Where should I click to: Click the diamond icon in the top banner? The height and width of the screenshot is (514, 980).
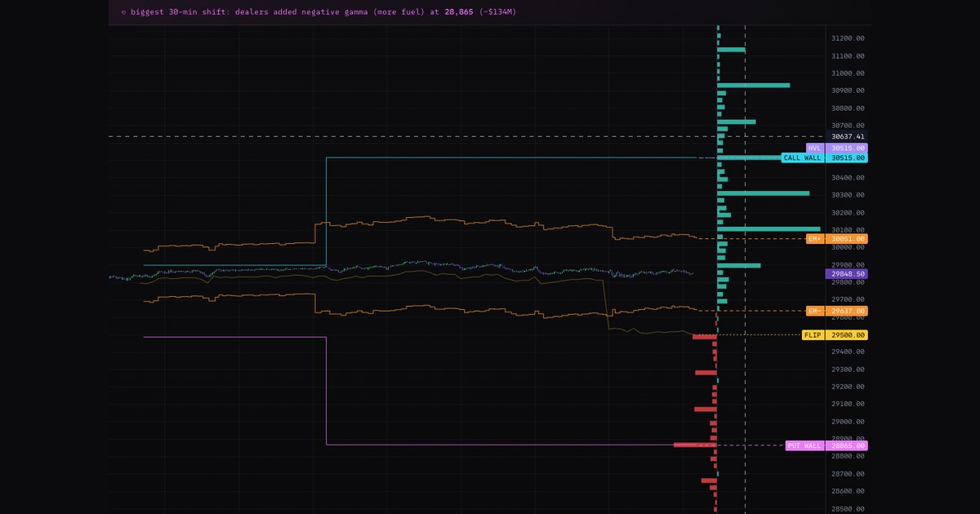click(x=123, y=12)
